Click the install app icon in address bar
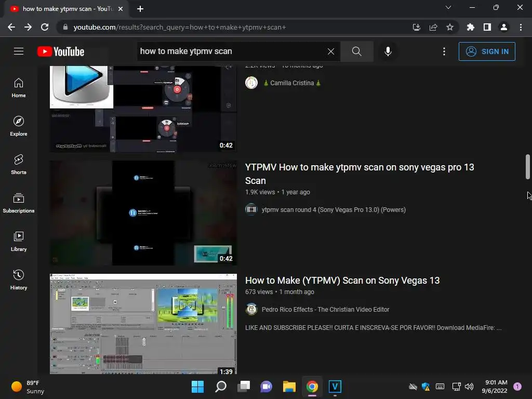The width and height of the screenshot is (532, 399). [x=416, y=27]
